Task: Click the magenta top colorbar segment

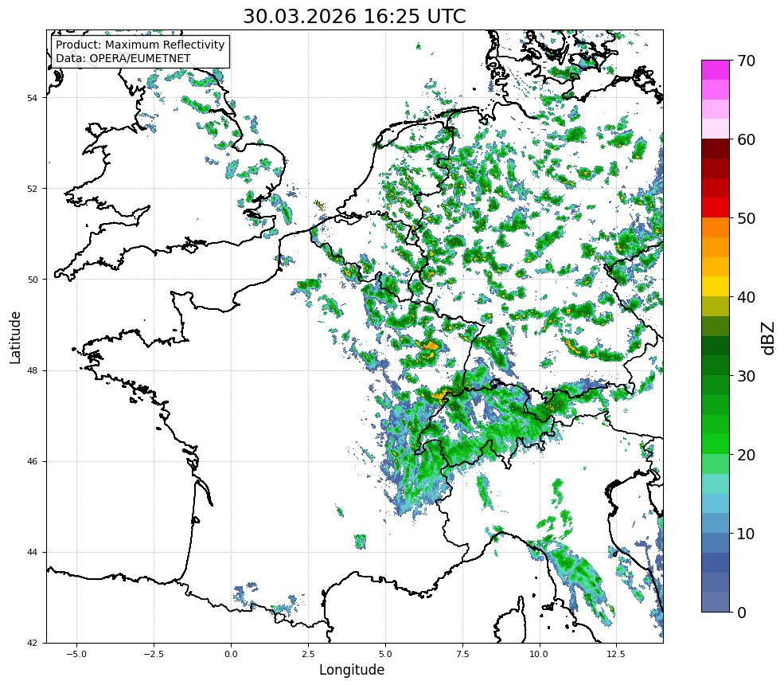Action: tap(716, 70)
